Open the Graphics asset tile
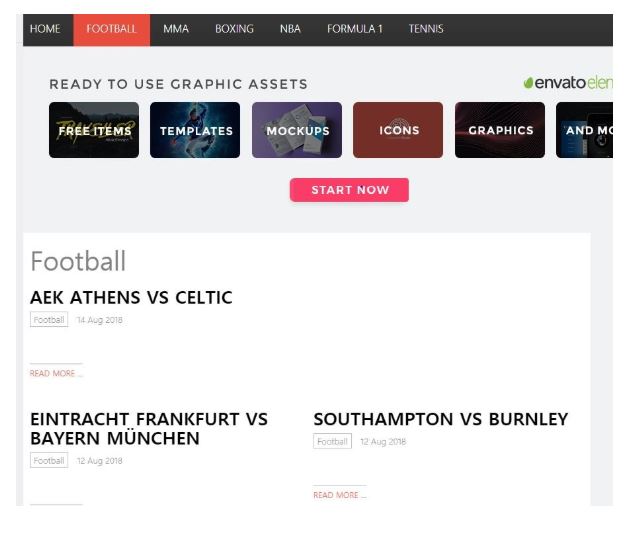Viewport: 626px width, 540px height. (x=500, y=130)
